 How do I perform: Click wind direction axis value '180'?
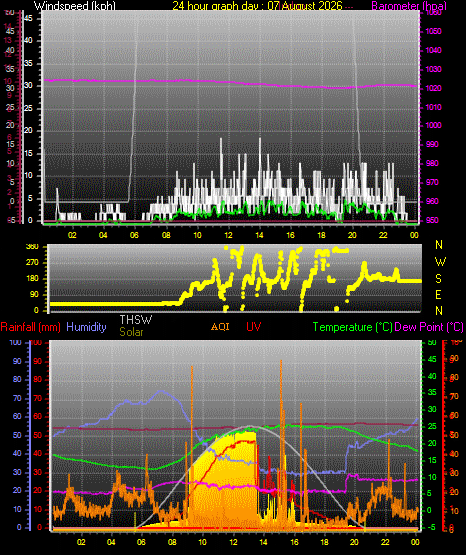(32, 279)
